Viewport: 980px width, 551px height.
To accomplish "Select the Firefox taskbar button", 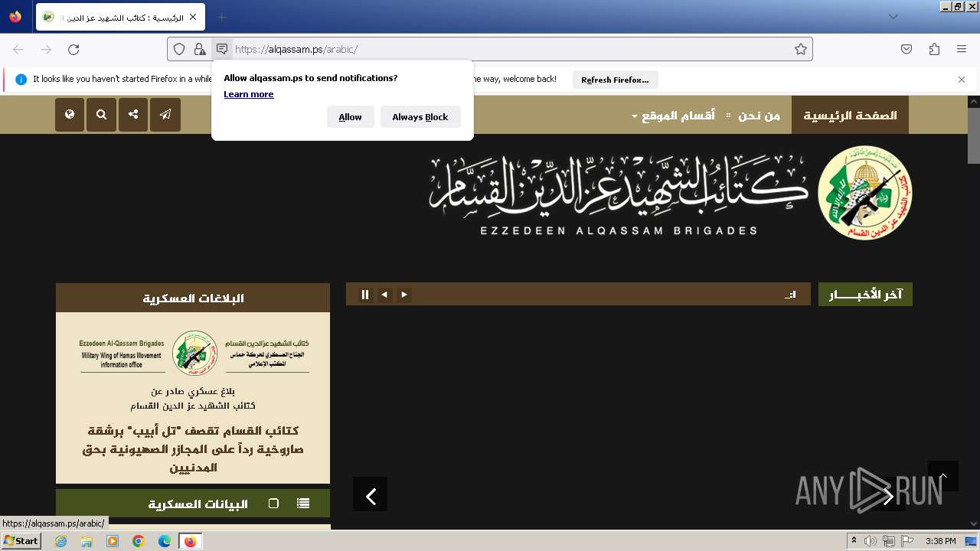I will click(x=191, y=541).
